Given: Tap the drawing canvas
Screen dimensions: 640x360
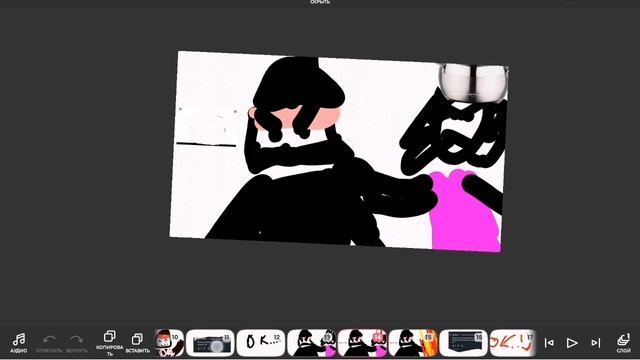Looking at the screenshot, I should (x=339, y=151).
